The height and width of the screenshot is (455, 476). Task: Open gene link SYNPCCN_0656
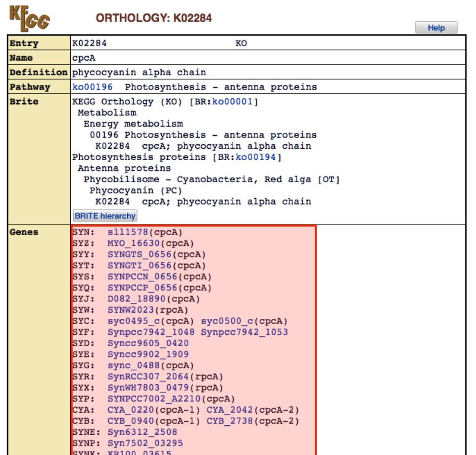click(x=142, y=276)
